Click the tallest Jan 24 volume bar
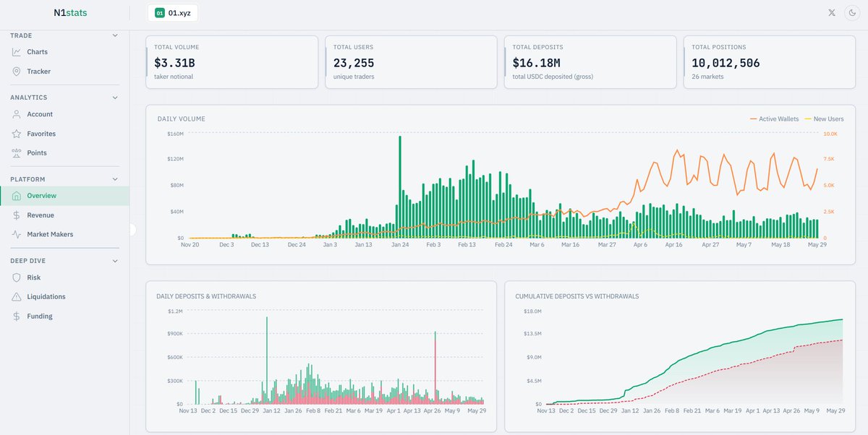 point(400,186)
